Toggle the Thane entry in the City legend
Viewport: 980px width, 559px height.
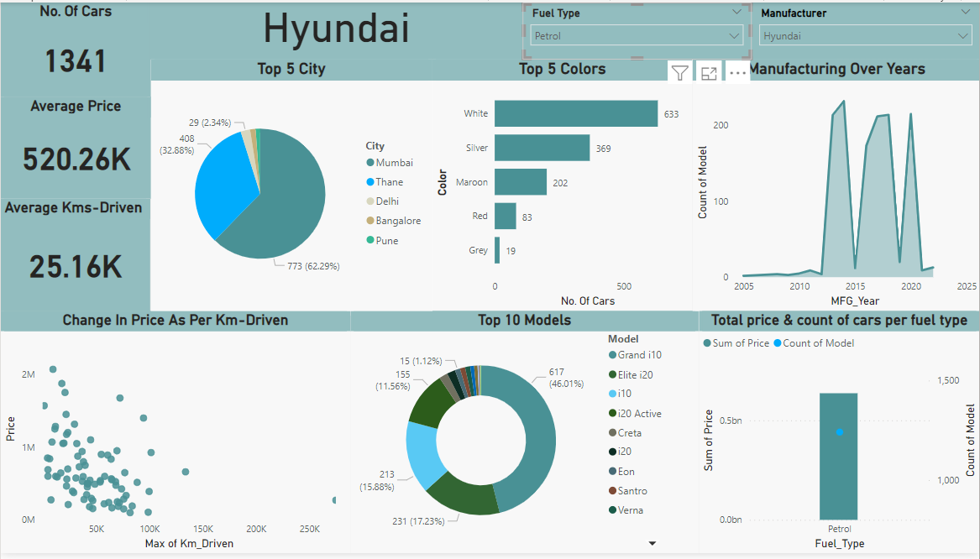coord(390,181)
